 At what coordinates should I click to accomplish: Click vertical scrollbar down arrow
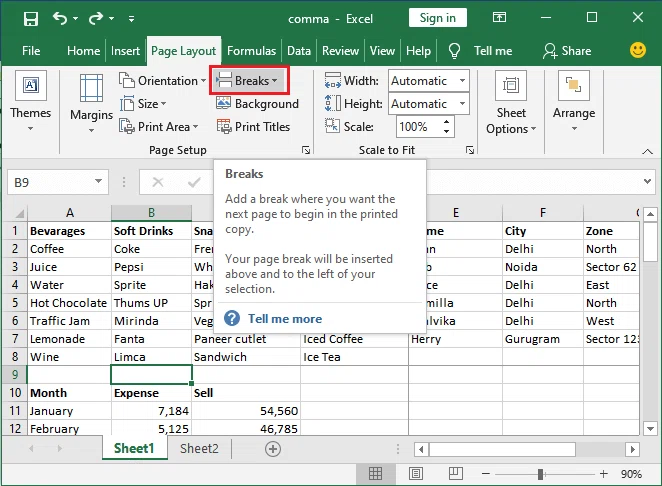click(x=650, y=429)
